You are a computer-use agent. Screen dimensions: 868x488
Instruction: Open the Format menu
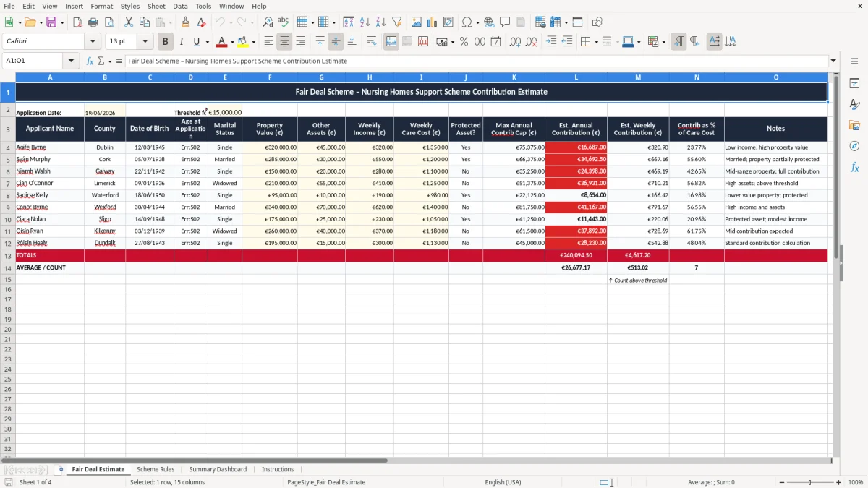click(x=101, y=6)
